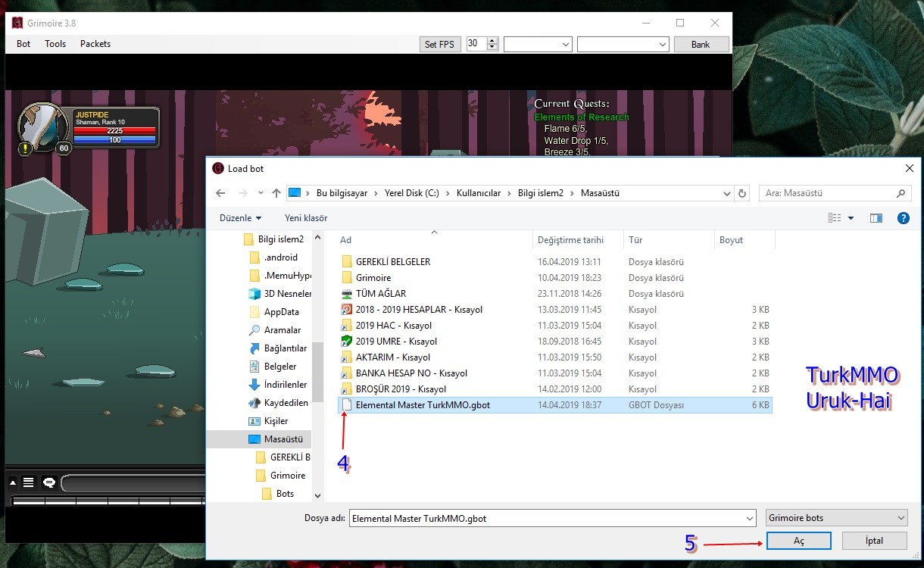Open recent locations dropdown arrow

click(261, 193)
